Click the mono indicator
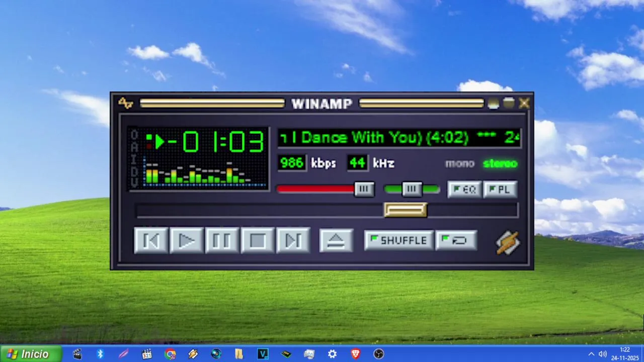This screenshot has height=362, width=644. [x=460, y=163]
